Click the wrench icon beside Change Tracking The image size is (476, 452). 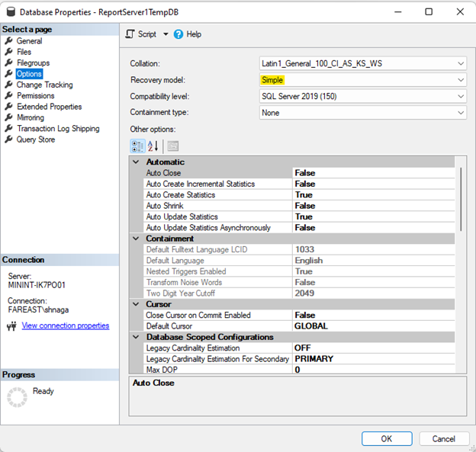pos(9,85)
